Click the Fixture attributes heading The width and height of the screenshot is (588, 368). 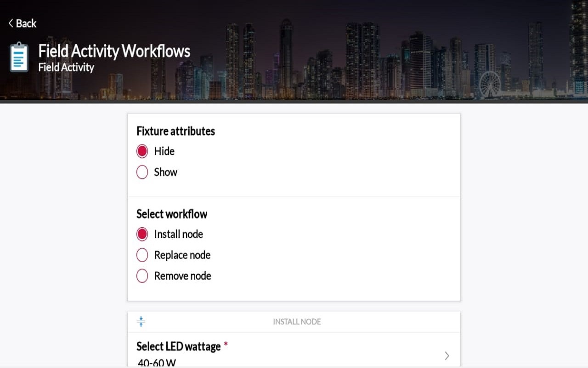[x=175, y=131]
